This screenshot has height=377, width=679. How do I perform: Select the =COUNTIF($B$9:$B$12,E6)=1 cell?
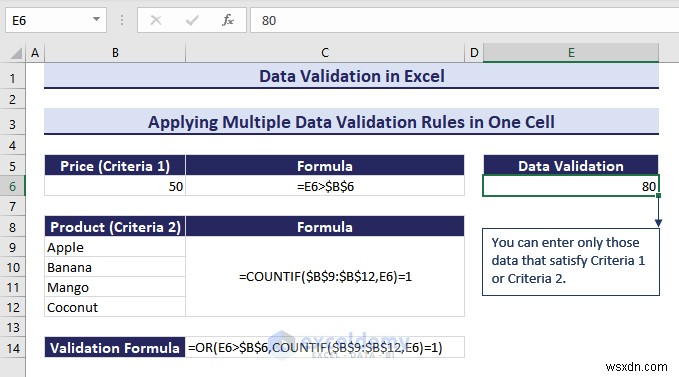[325, 277]
